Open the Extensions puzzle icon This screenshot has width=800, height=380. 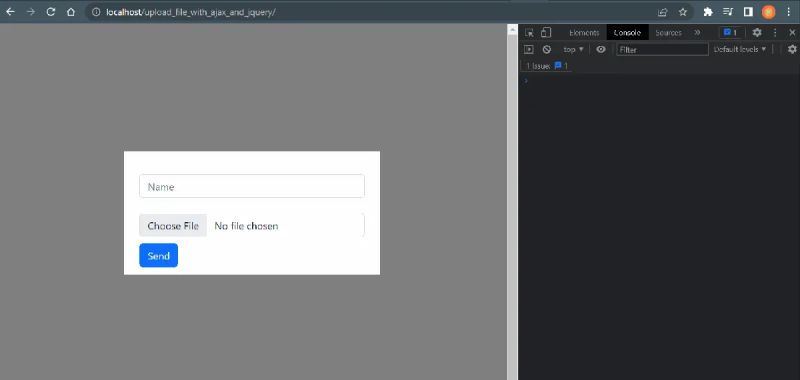pyautogui.click(x=708, y=12)
